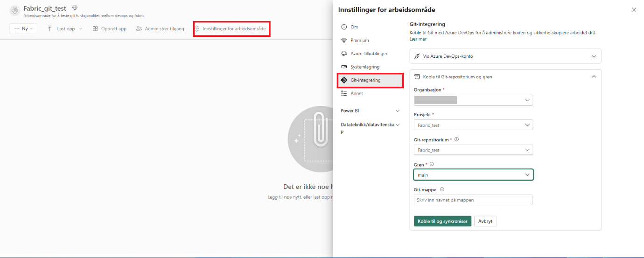
Task: Click the plus Ny button
Action: pos(23,28)
